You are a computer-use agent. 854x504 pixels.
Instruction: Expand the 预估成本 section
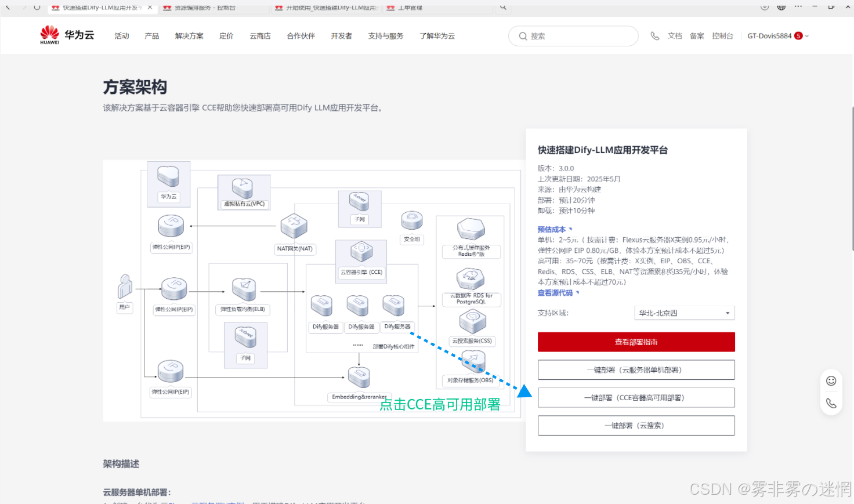click(x=555, y=230)
